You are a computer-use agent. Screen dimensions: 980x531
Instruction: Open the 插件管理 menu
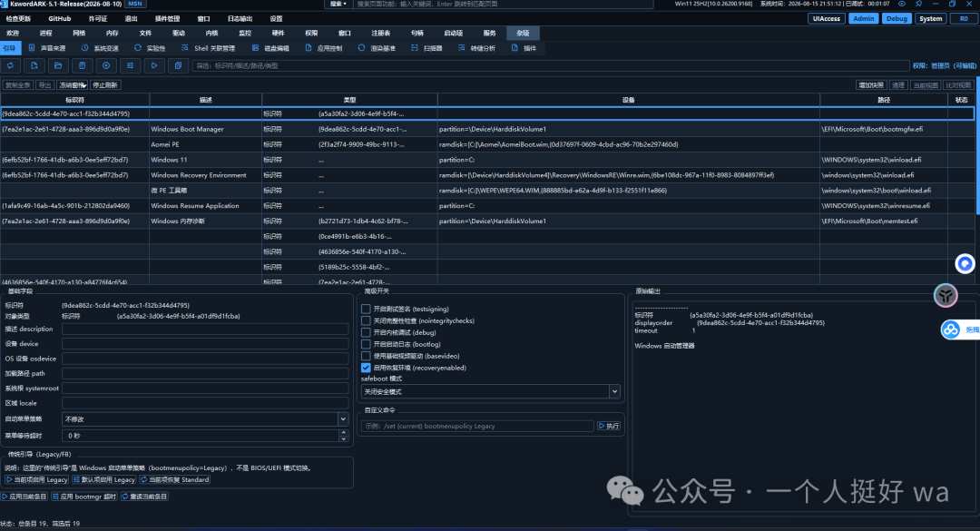pos(167,19)
